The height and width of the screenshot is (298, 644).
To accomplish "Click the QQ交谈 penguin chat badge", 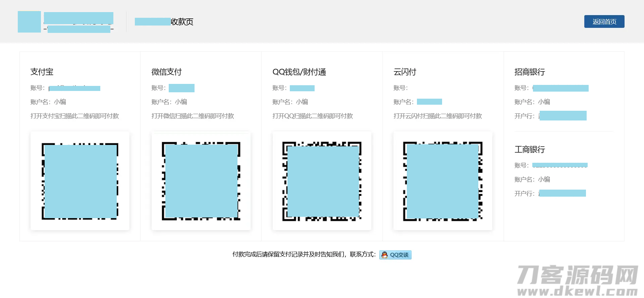I will pos(395,255).
